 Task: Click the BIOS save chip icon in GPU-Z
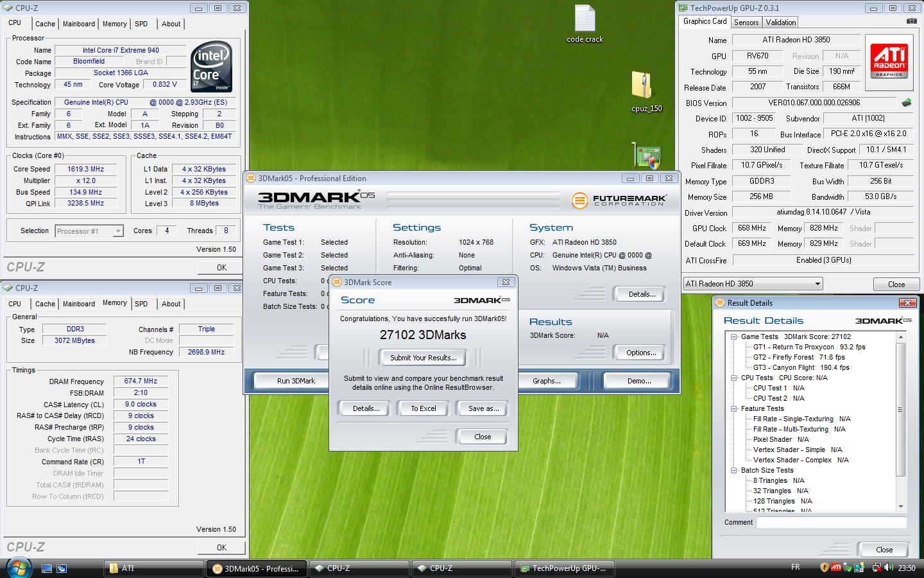[906, 103]
